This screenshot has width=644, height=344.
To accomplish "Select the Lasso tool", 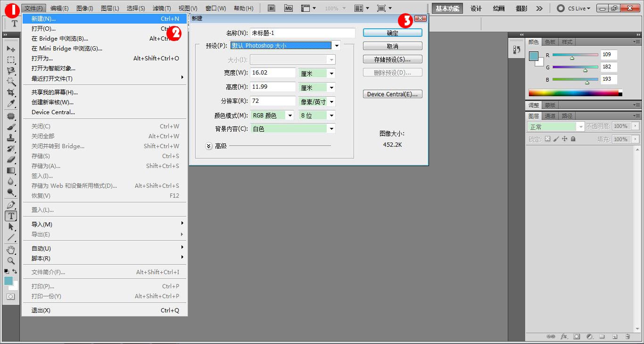I will click(x=11, y=71).
